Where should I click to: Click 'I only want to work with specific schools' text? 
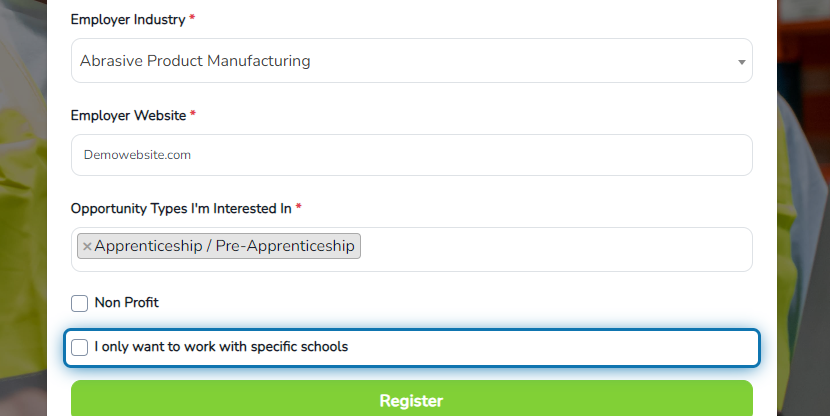pyautogui.click(x=221, y=347)
